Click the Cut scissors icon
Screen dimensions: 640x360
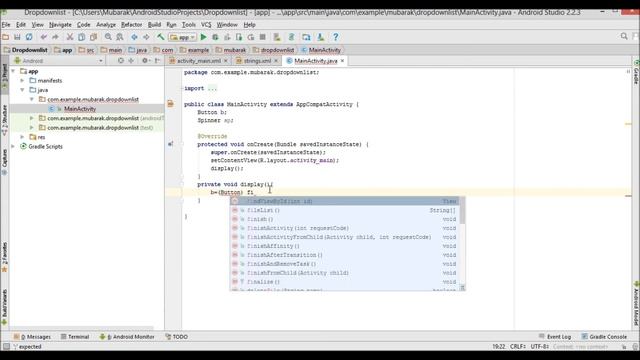70,37
